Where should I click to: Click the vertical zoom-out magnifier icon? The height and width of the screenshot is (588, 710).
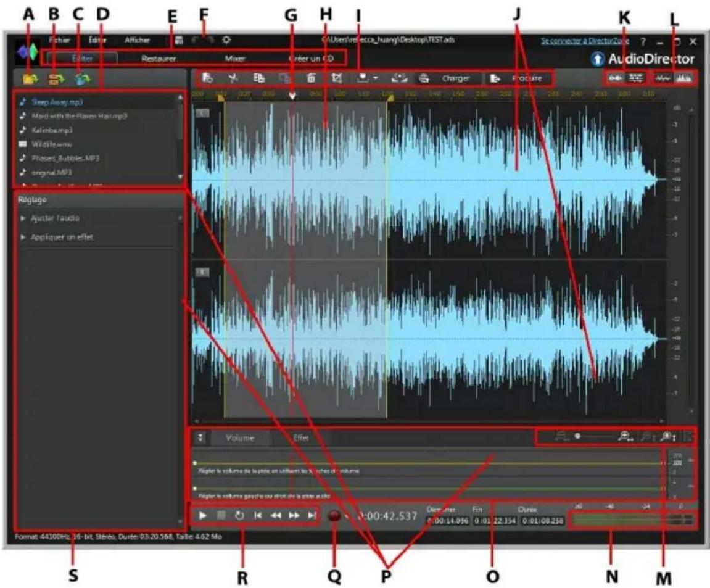click(x=648, y=437)
